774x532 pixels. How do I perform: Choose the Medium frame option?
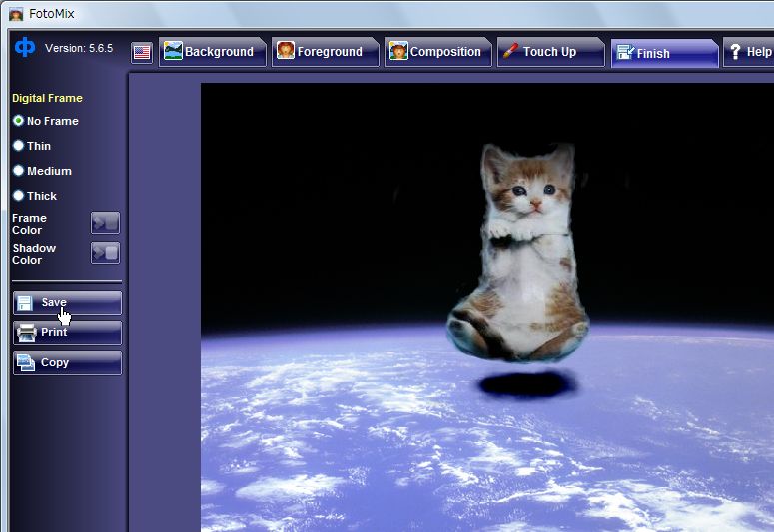[43, 171]
